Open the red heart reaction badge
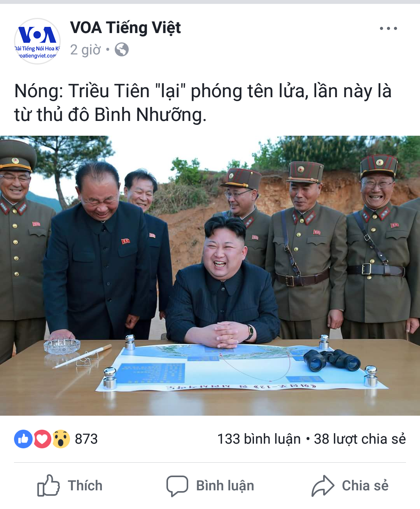The width and height of the screenshot is (420, 509). pos(42,439)
